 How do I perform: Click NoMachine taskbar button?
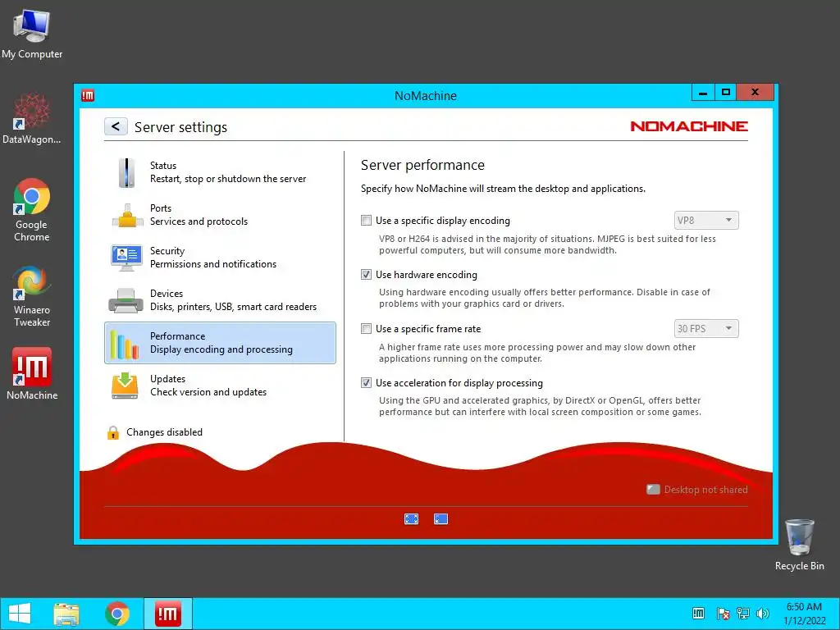tap(168, 614)
